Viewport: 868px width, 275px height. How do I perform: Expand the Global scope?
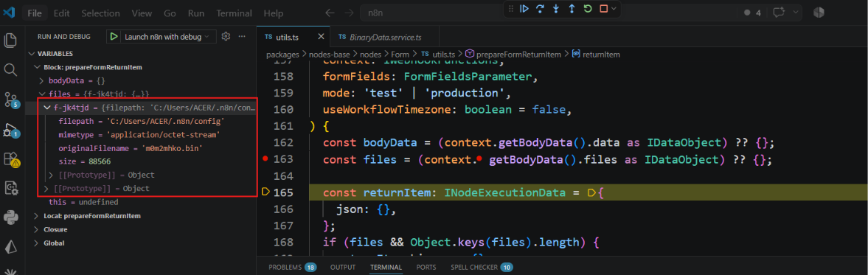pos(37,243)
